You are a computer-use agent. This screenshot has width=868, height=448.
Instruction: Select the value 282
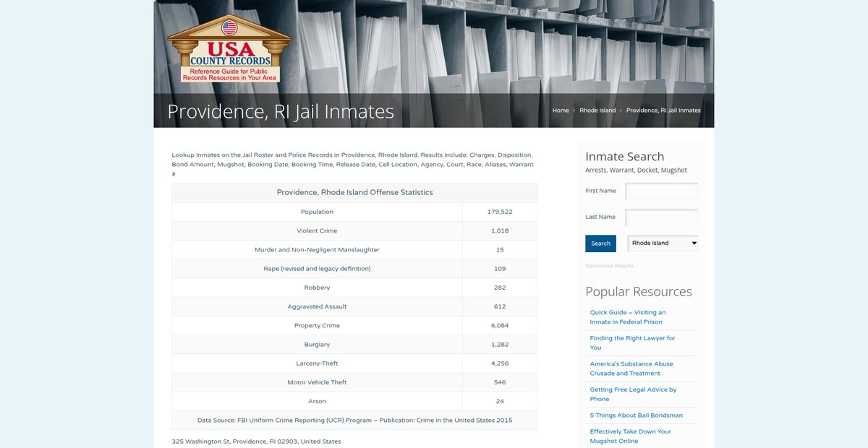[x=500, y=288]
